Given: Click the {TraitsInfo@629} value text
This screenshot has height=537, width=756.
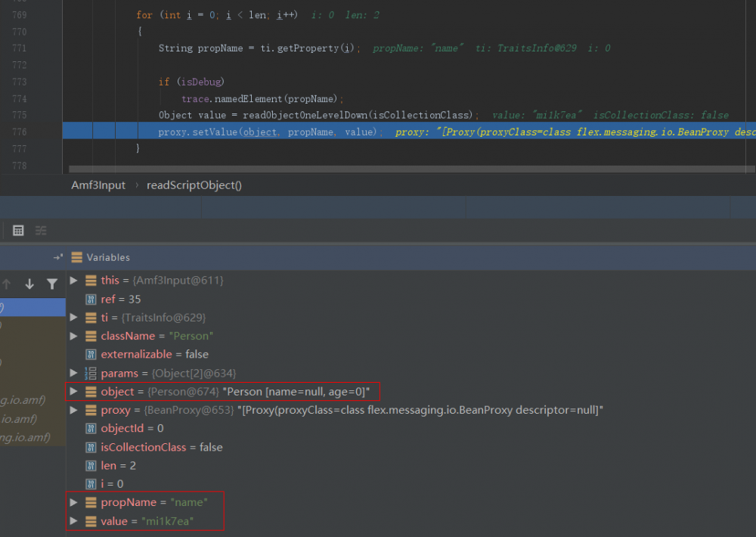Looking at the screenshot, I should coord(163,318).
